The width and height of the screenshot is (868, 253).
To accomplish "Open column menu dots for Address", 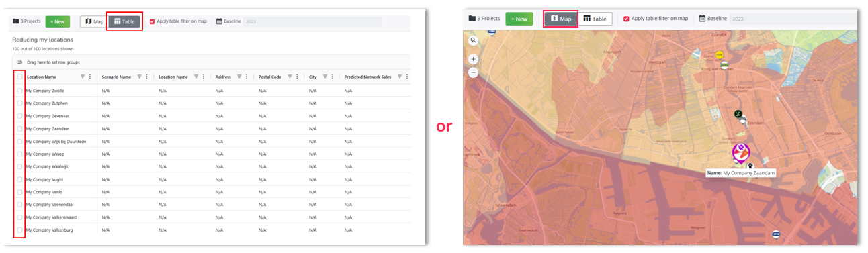I will pyautogui.click(x=247, y=77).
